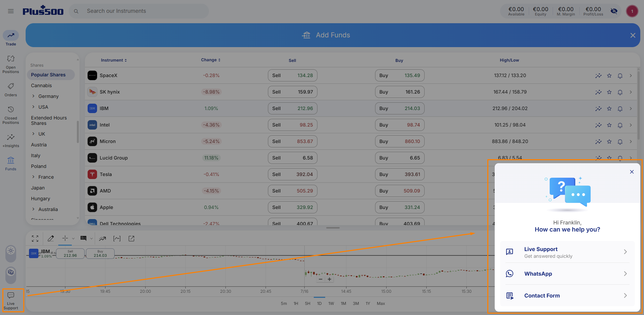Select Extended Hours Shares category
The width and height of the screenshot is (644, 315).
tap(49, 120)
